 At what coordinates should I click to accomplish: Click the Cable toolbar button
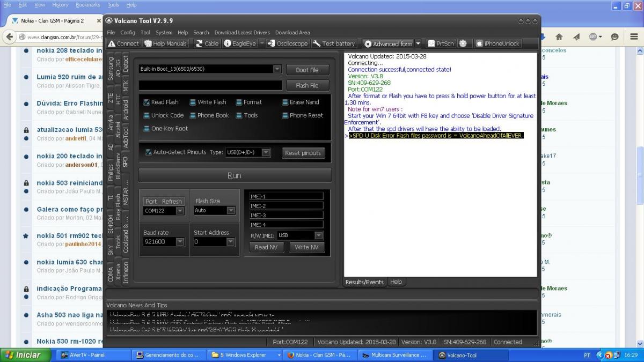pos(207,43)
